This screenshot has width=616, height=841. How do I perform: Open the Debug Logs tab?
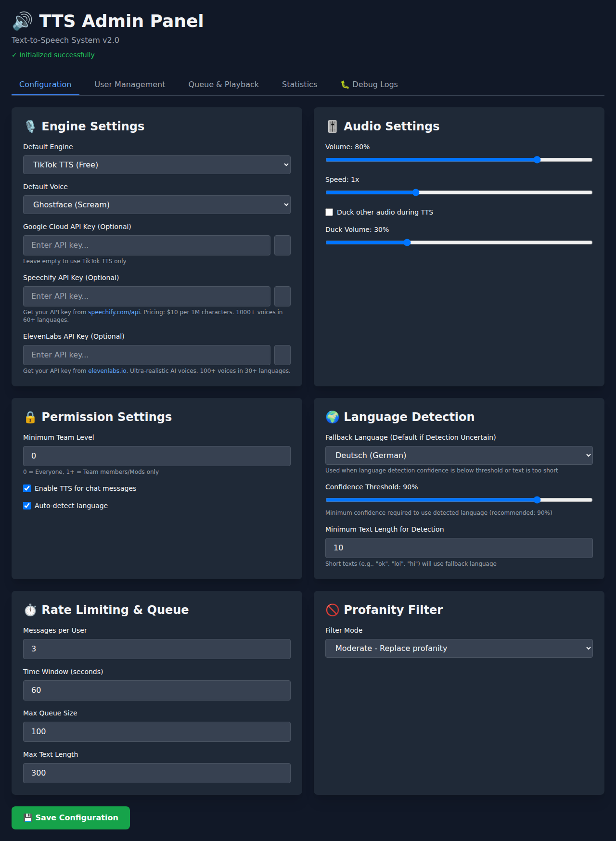tap(370, 84)
